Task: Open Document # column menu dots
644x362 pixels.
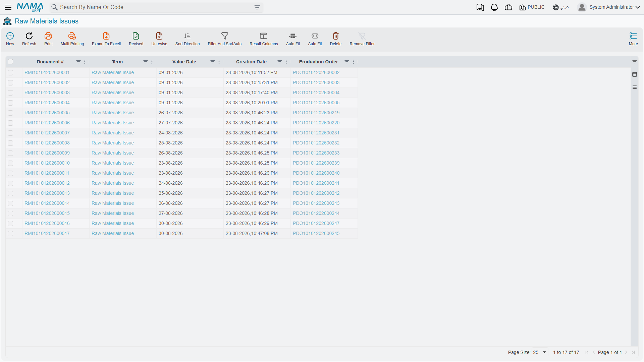Action: [x=85, y=62]
